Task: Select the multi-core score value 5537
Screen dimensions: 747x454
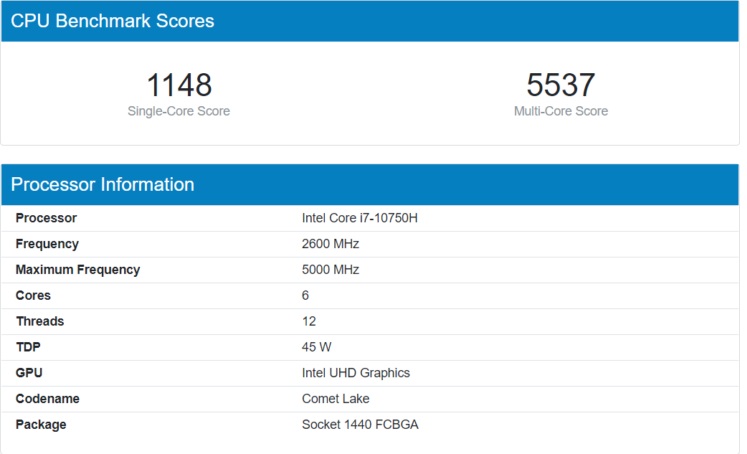Action: coord(561,85)
